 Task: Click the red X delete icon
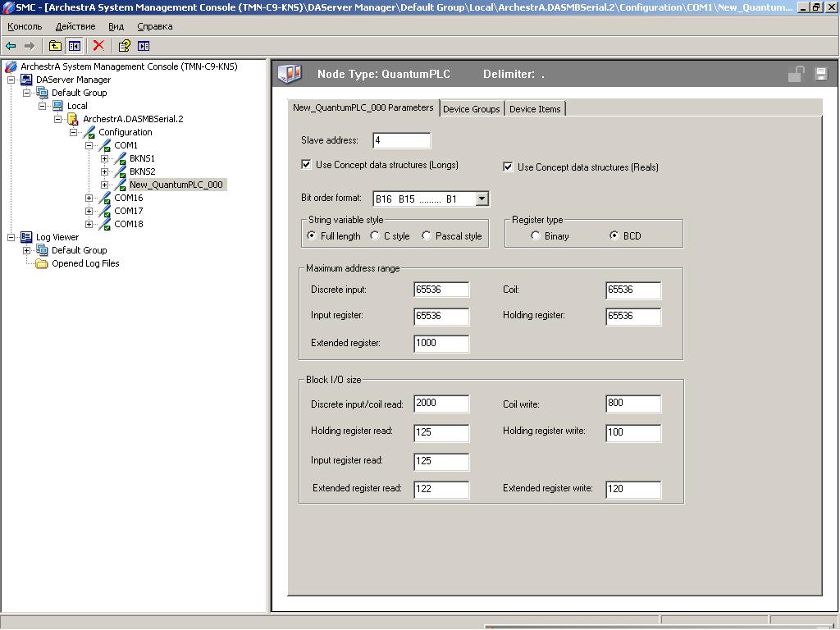[x=98, y=46]
